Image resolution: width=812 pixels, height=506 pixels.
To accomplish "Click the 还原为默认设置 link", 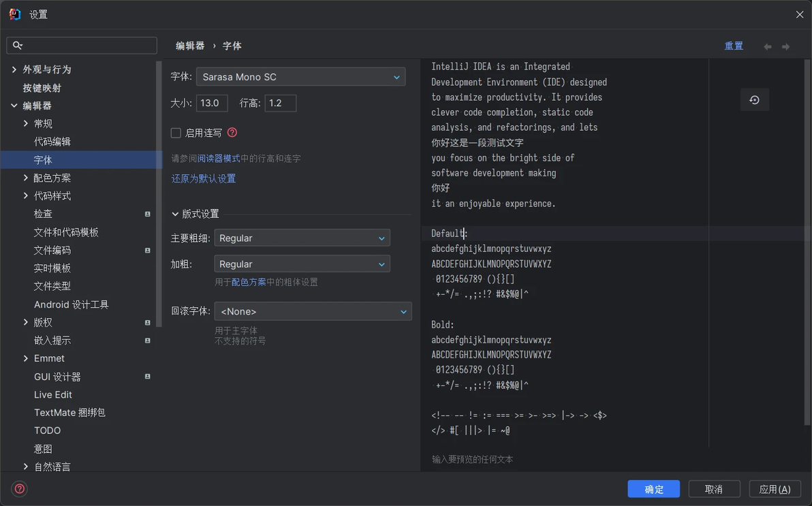I will tap(204, 178).
